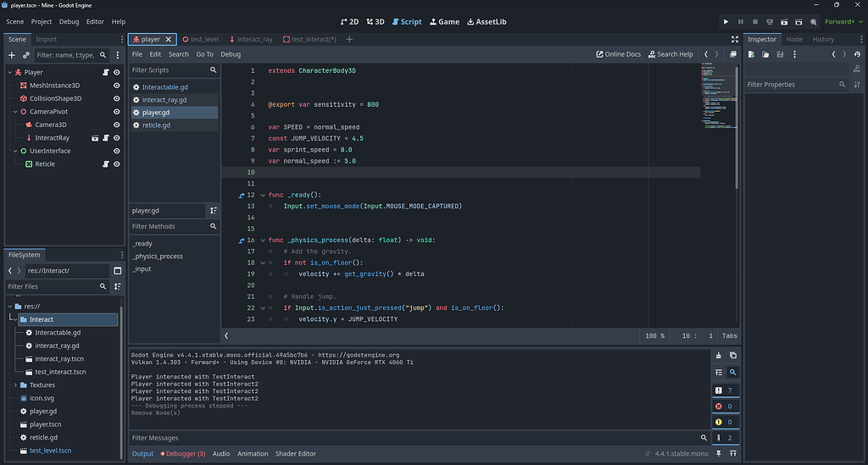This screenshot has width=868, height=465.
Task: Copy the output log selection icon
Action: 733,356
